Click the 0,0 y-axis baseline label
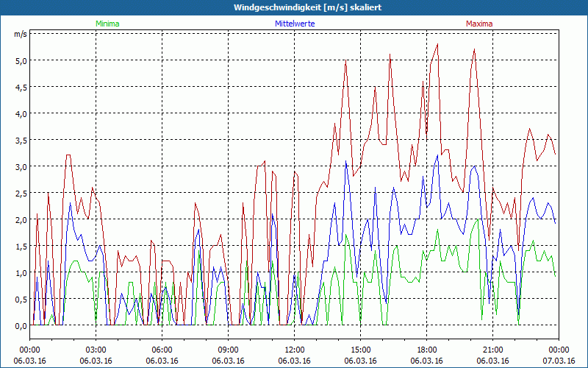 coord(21,325)
